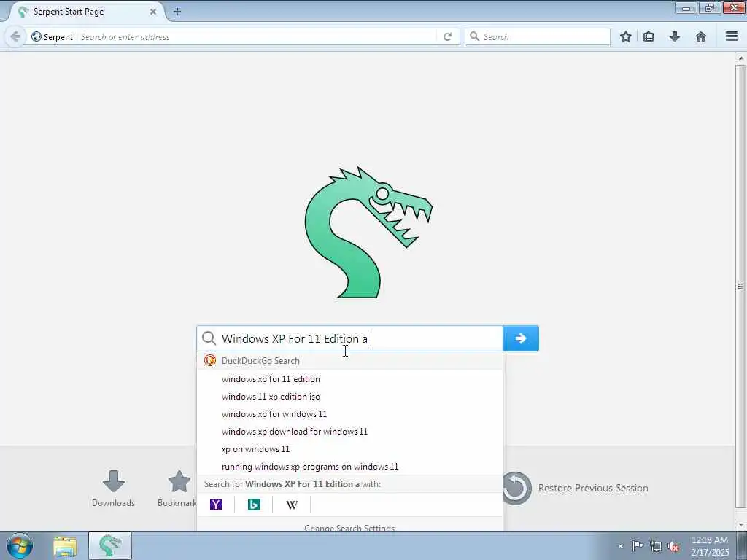Bookmark this page with the star icon
747x560 pixels.
625,36
